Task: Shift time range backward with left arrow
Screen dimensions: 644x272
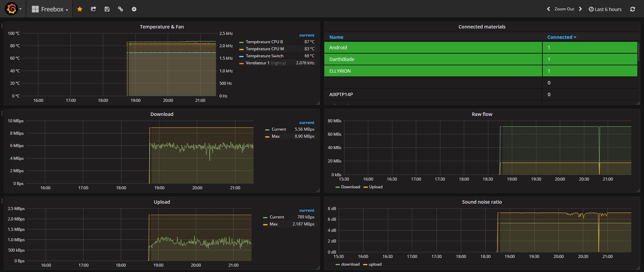Action: point(548,9)
